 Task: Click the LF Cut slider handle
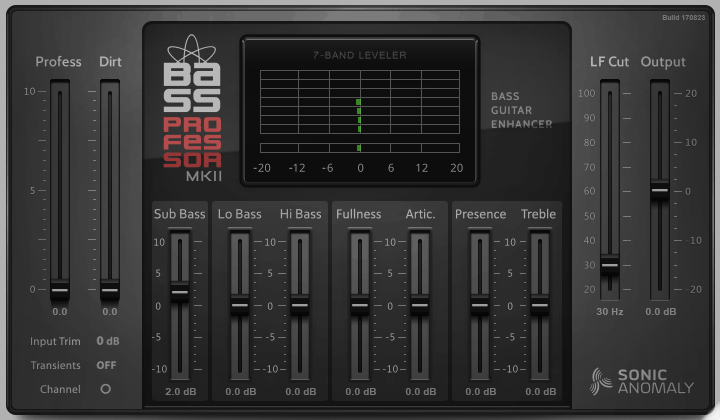pos(609,265)
